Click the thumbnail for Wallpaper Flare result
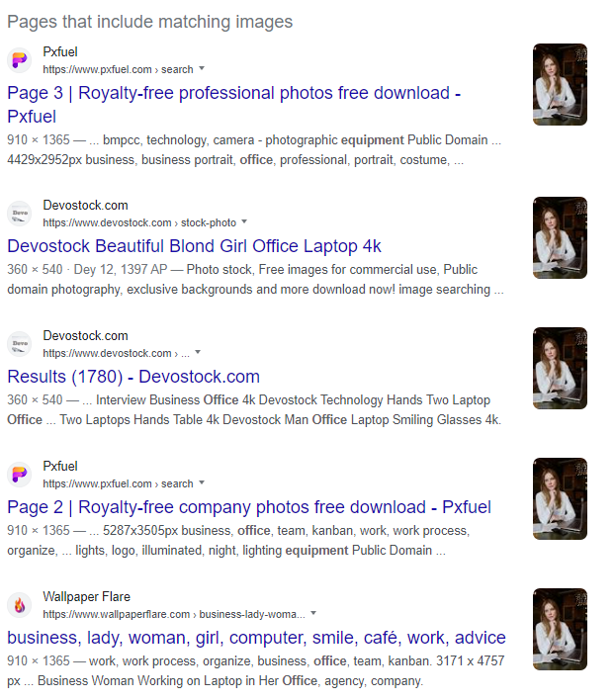 coord(560,629)
